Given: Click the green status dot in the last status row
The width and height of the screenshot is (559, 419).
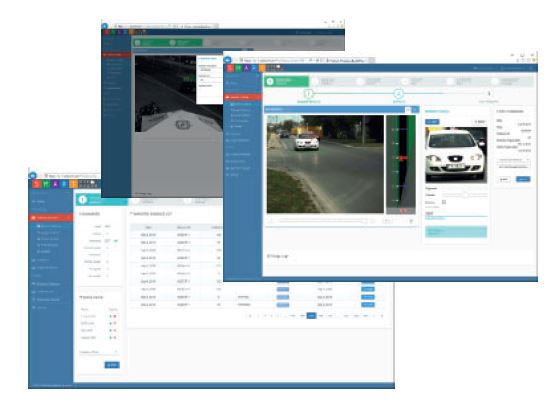Looking at the screenshot, I should tap(111, 337).
